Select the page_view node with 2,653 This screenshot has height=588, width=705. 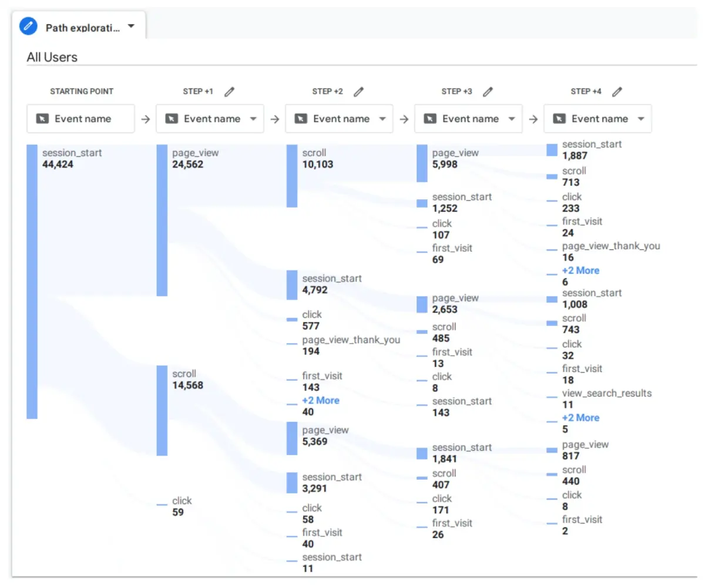point(422,304)
